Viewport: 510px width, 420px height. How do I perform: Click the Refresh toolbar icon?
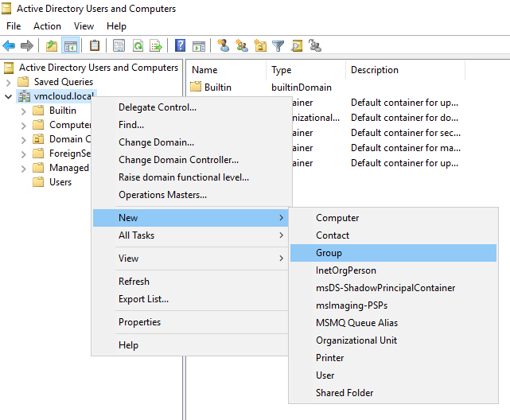[138, 46]
